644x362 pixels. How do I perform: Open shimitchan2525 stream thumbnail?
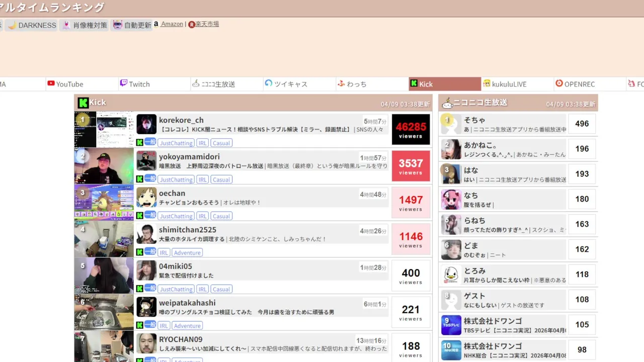click(104, 239)
